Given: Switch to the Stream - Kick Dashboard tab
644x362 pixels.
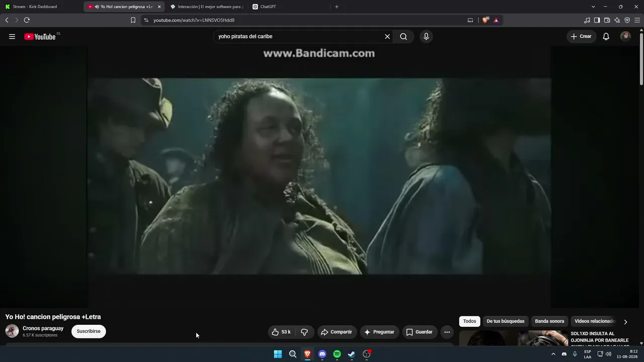Looking at the screenshot, I should pyautogui.click(x=41, y=7).
